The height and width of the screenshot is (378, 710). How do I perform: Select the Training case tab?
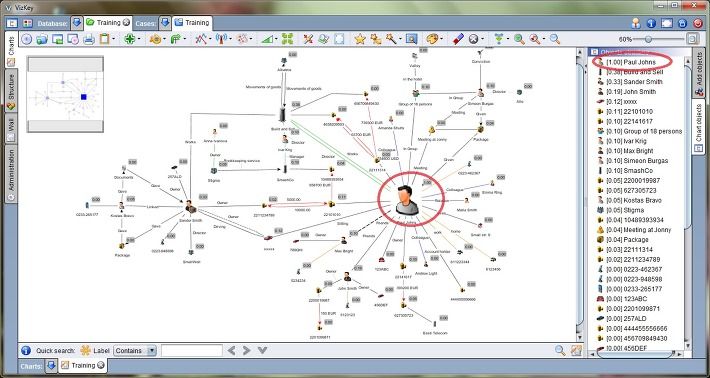pos(192,23)
